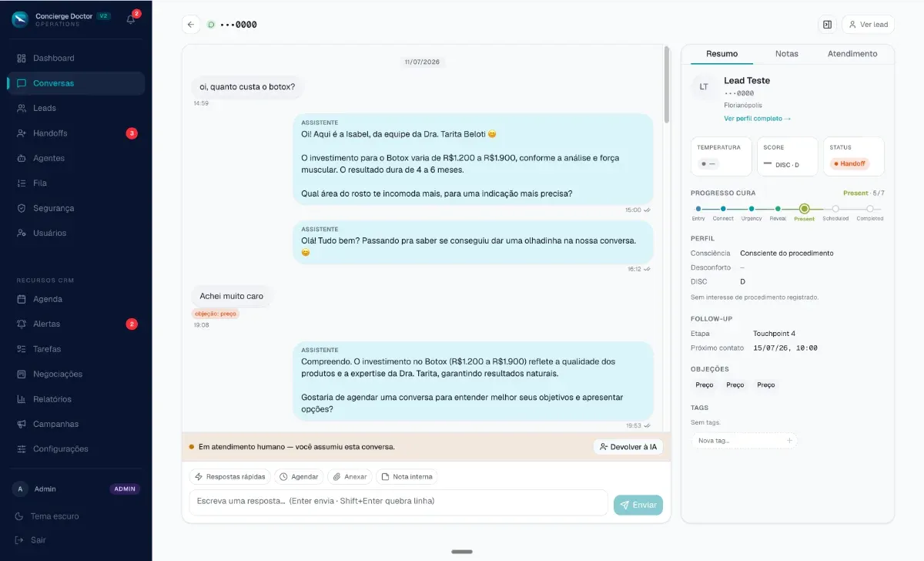Select the Urgency progress step
The width and height of the screenshot is (924, 561).
[x=751, y=209]
